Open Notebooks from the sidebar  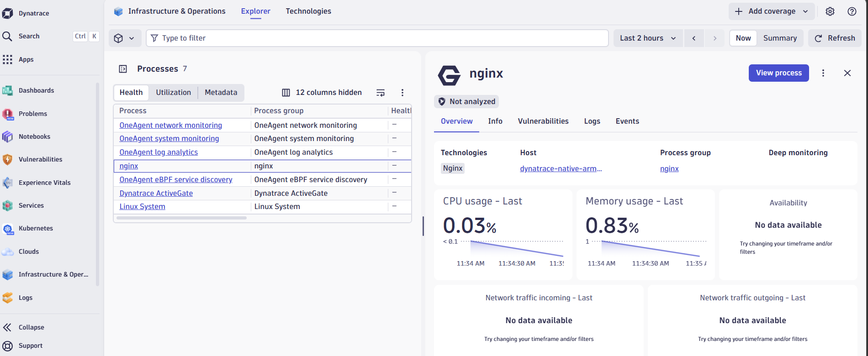pyautogui.click(x=34, y=136)
